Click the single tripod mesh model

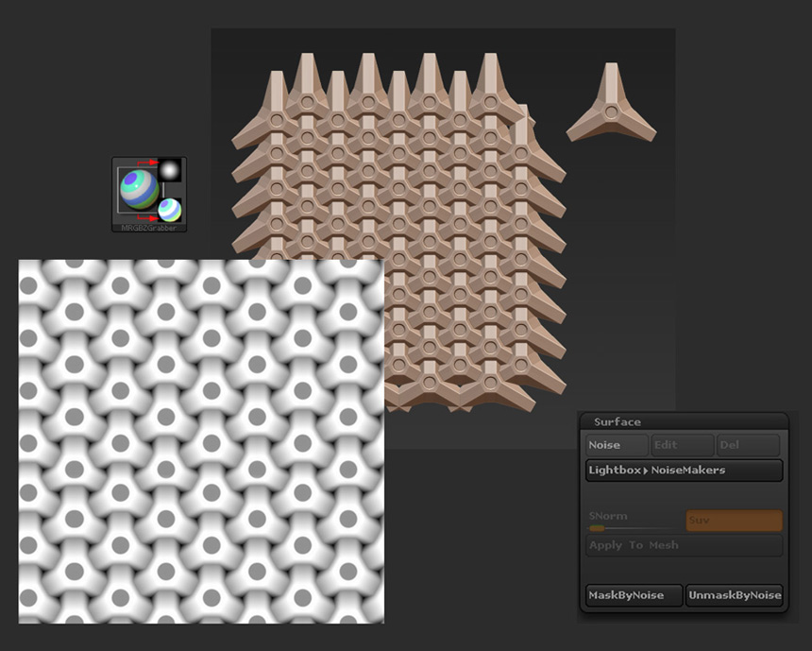click(611, 103)
